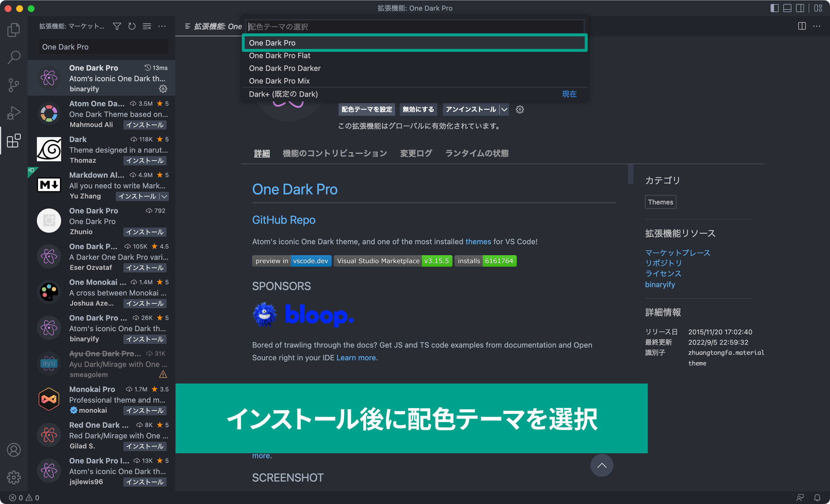
Task: Install One Dark Pro by Zhunio
Action: 145,232
